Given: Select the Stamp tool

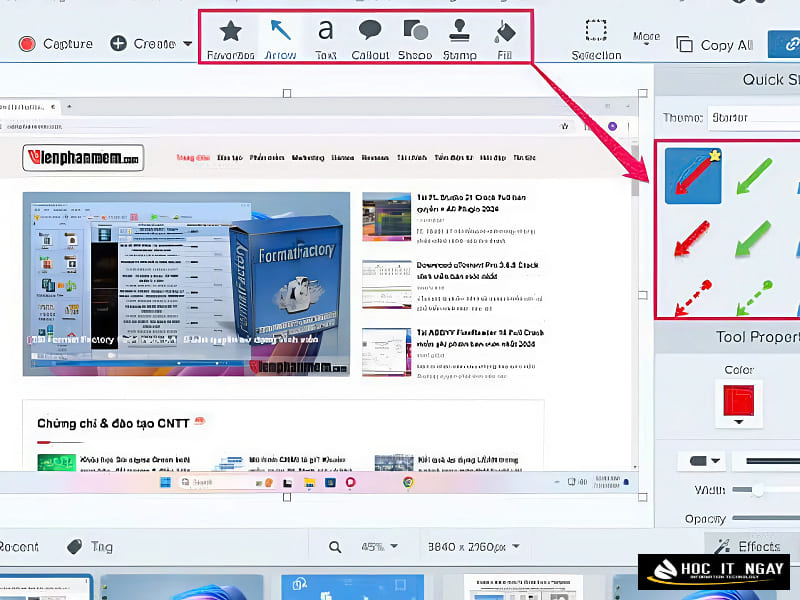Looking at the screenshot, I should pyautogui.click(x=459, y=39).
